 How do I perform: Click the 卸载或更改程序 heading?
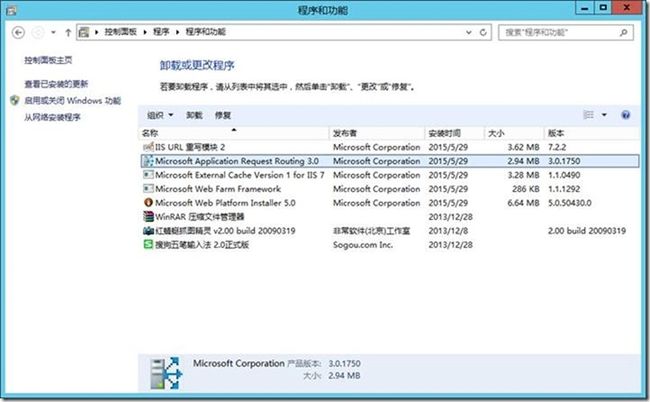(x=197, y=65)
